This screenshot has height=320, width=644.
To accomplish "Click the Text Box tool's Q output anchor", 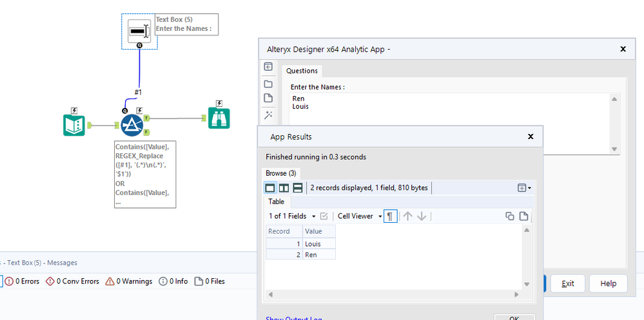I will (x=139, y=45).
